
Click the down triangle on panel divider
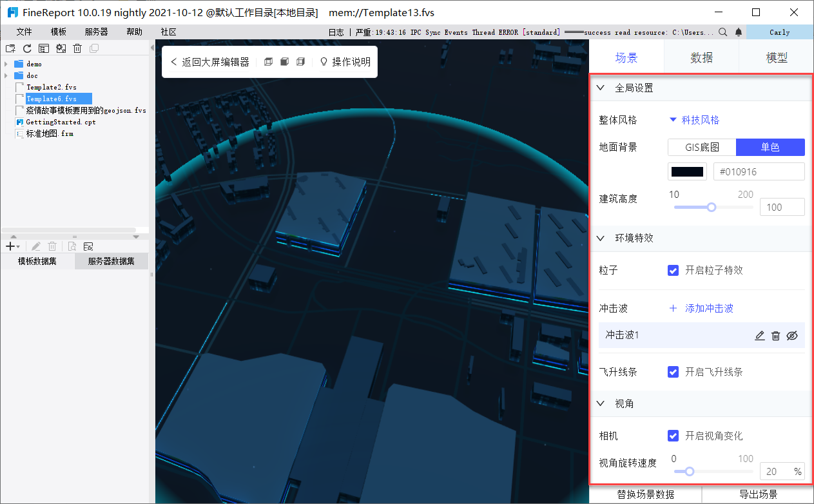point(136,237)
